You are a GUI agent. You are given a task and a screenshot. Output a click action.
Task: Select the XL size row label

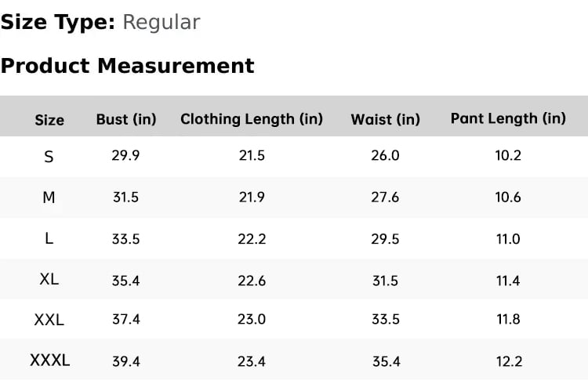pyautogui.click(x=49, y=279)
